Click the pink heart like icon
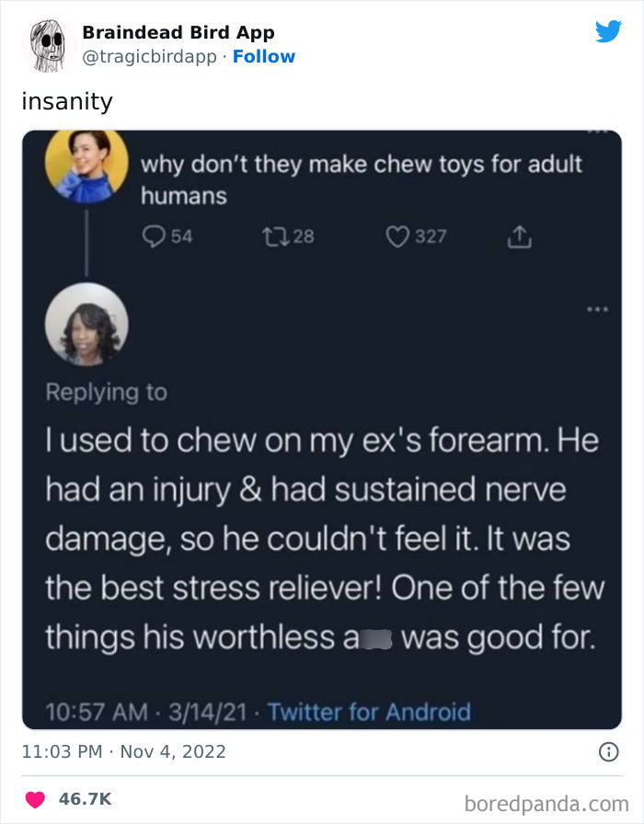 tap(34, 798)
